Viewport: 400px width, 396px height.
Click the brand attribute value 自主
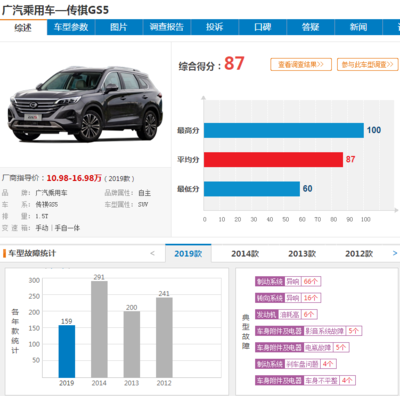(x=144, y=193)
